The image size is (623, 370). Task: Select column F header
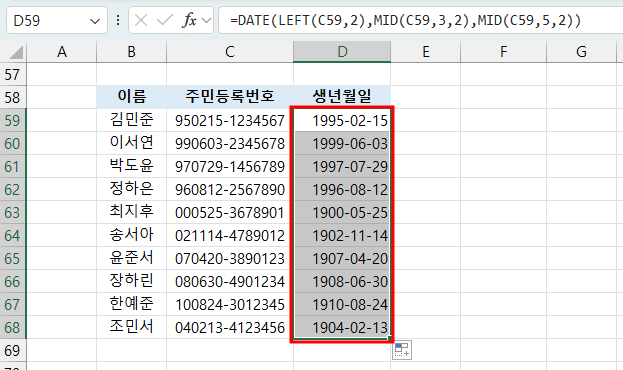(503, 52)
